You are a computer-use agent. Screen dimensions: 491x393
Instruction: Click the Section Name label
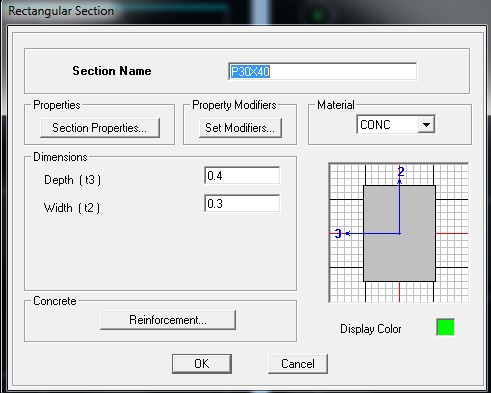pos(112,71)
